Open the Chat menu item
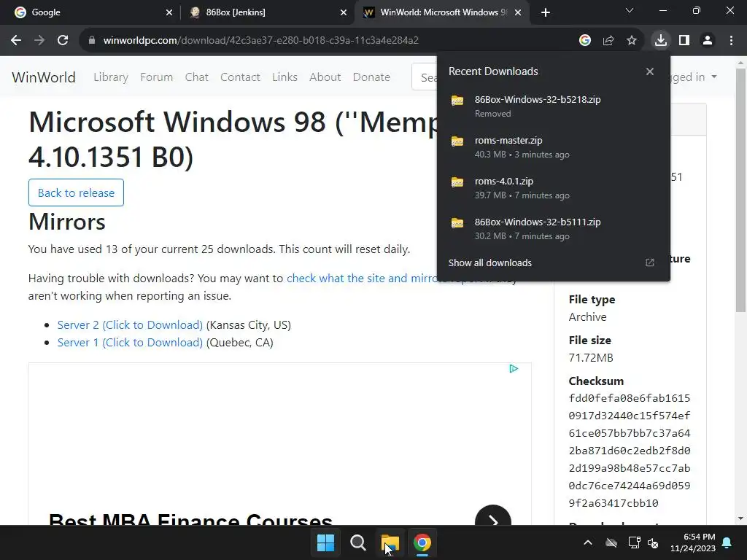Screen dimensions: 747x560 pyautogui.click(x=197, y=77)
